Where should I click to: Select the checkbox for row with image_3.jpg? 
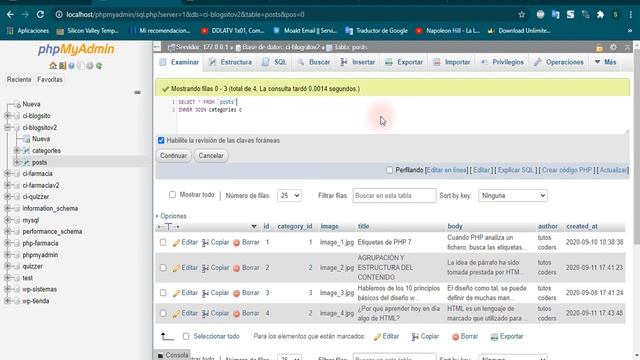tap(163, 293)
